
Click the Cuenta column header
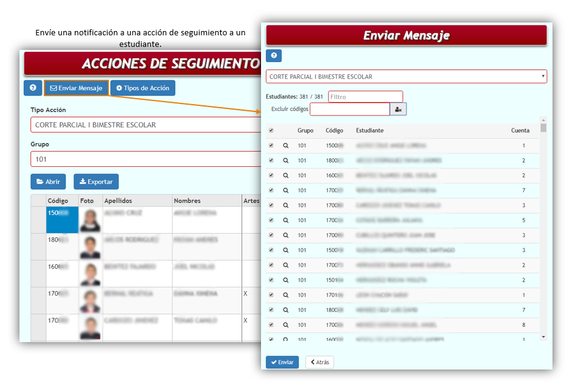coord(520,130)
